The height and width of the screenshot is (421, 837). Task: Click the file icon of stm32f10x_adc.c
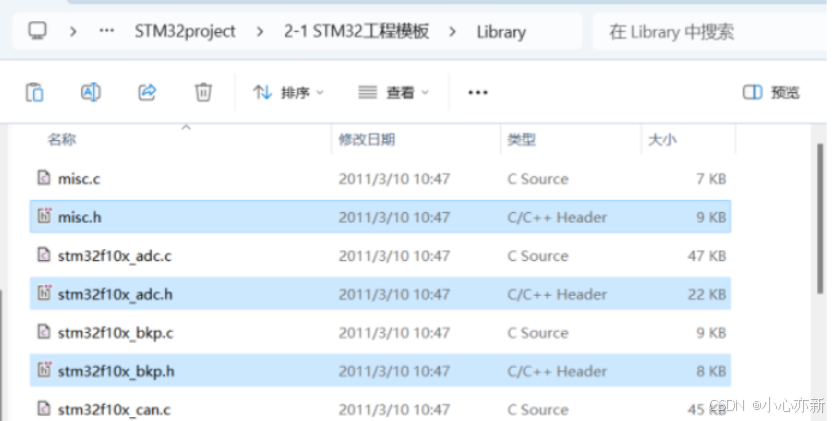coord(44,254)
